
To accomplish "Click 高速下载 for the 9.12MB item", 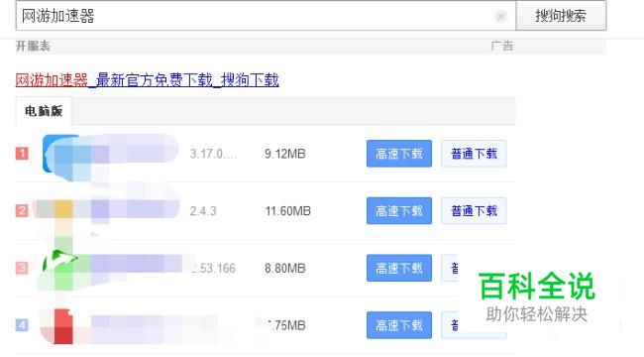I will coord(399,154).
